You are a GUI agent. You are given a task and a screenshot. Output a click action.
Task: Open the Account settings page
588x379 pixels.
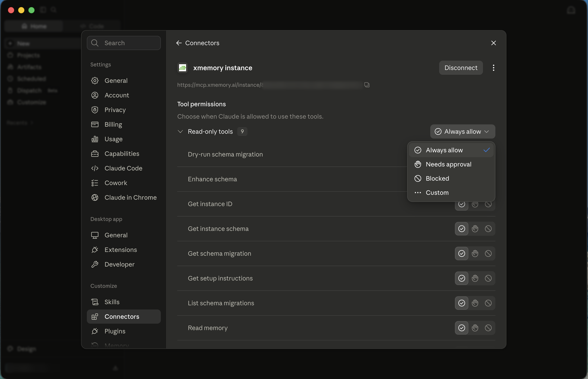[x=124, y=95]
